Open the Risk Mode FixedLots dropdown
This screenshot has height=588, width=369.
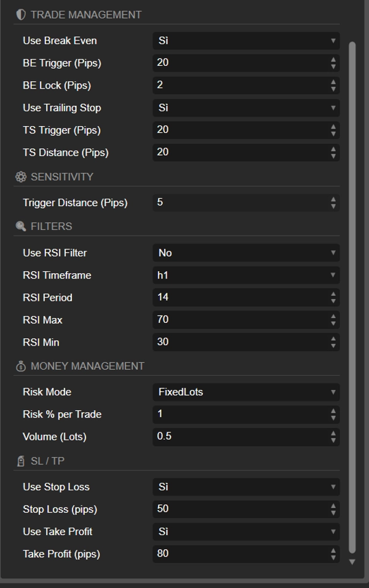click(245, 392)
